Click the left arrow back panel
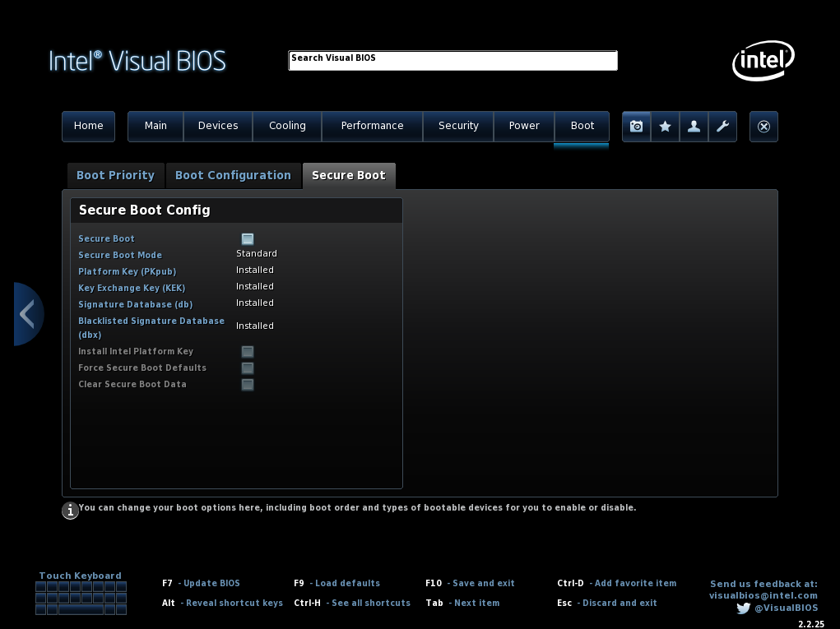Screen dimensions: 840x629 point(29,314)
